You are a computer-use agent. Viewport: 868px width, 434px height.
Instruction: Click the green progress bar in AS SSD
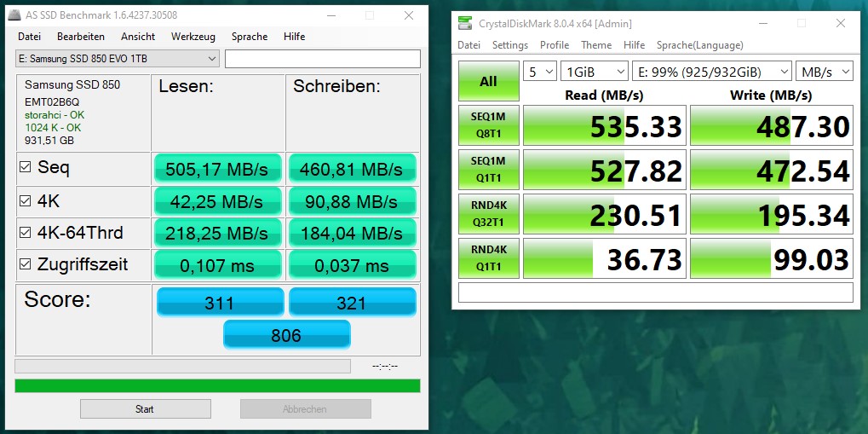click(x=217, y=385)
